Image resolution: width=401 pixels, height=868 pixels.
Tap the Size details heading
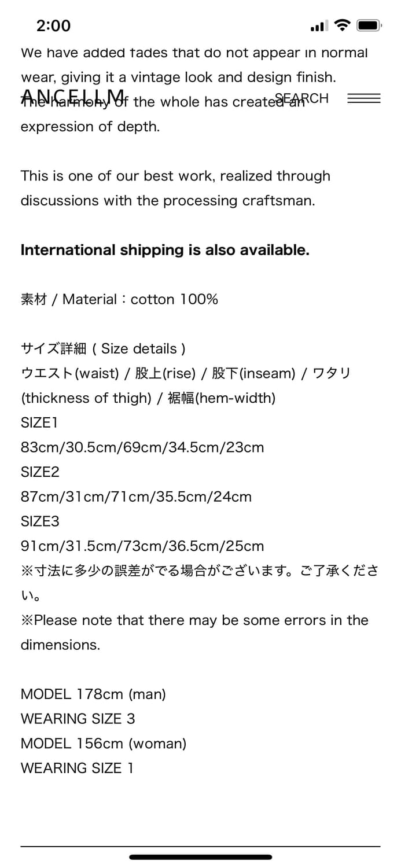(103, 348)
